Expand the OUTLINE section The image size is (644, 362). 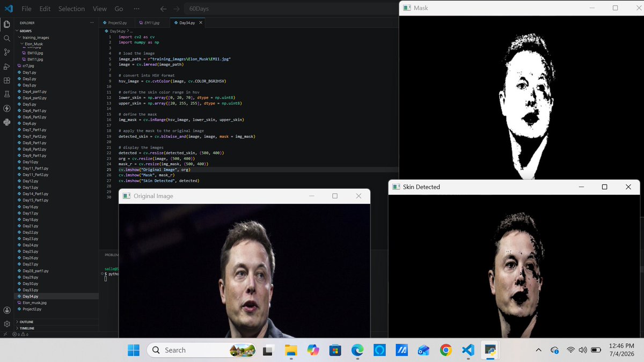[26, 321]
